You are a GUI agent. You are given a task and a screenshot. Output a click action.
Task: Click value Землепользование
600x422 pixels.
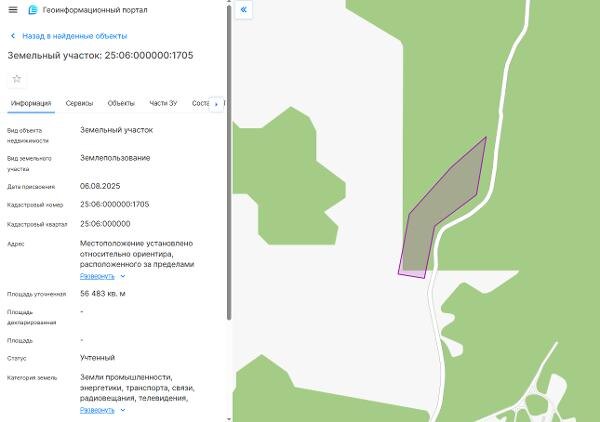tap(115, 158)
